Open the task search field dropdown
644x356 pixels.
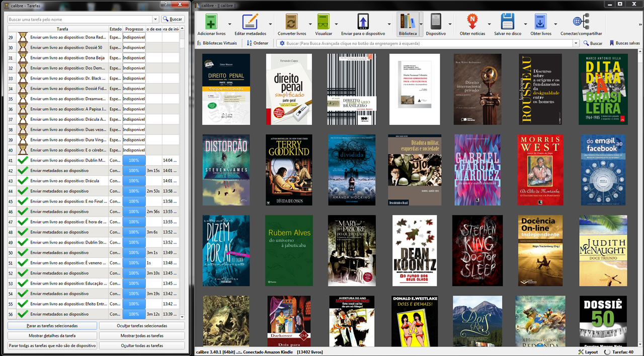pyautogui.click(x=155, y=19)
